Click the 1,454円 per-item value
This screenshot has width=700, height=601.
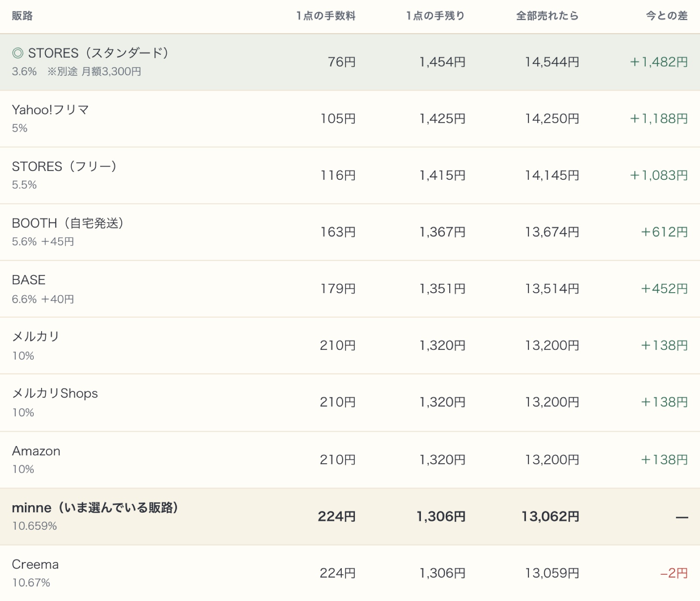[442, 62]
